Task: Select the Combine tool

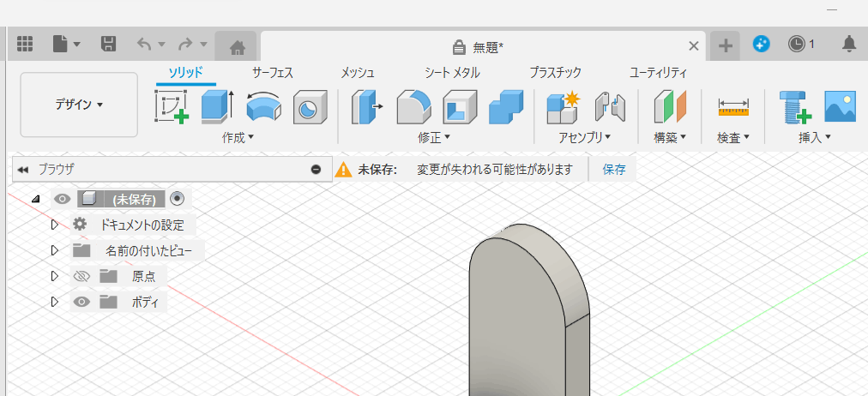Action: 506,106
